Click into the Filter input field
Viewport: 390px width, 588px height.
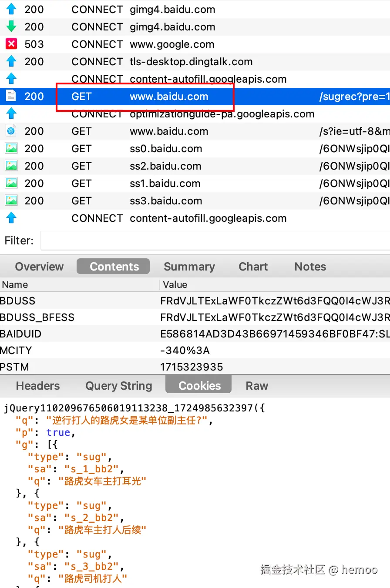215,241
